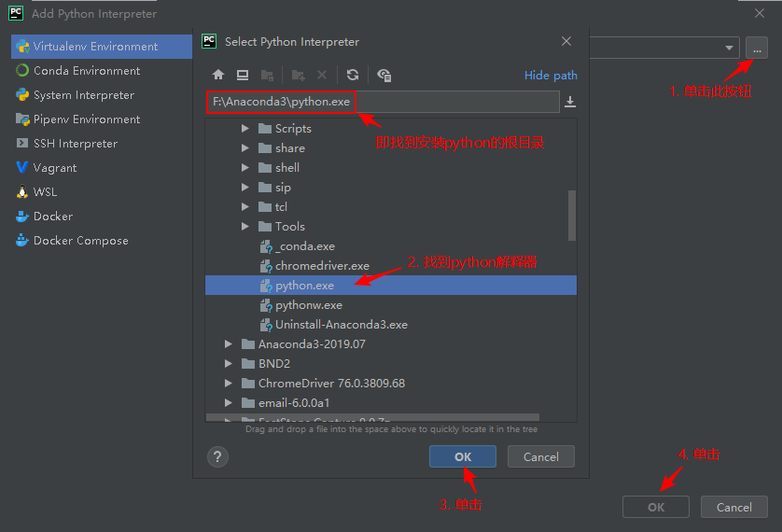Expand ChromeDriver 76.0.3809.68 folder
The width and height of the screenshot is (782, 532).
tap(228, 384)
